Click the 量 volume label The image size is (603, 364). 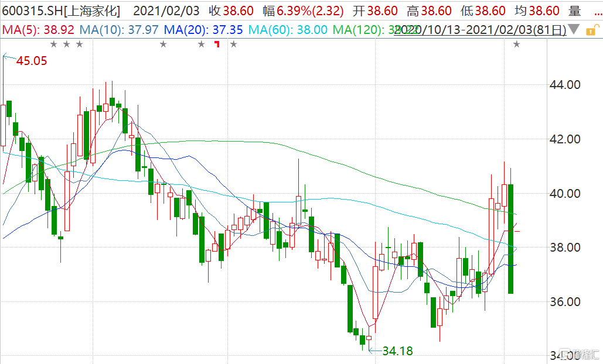[x=574, y=11]
